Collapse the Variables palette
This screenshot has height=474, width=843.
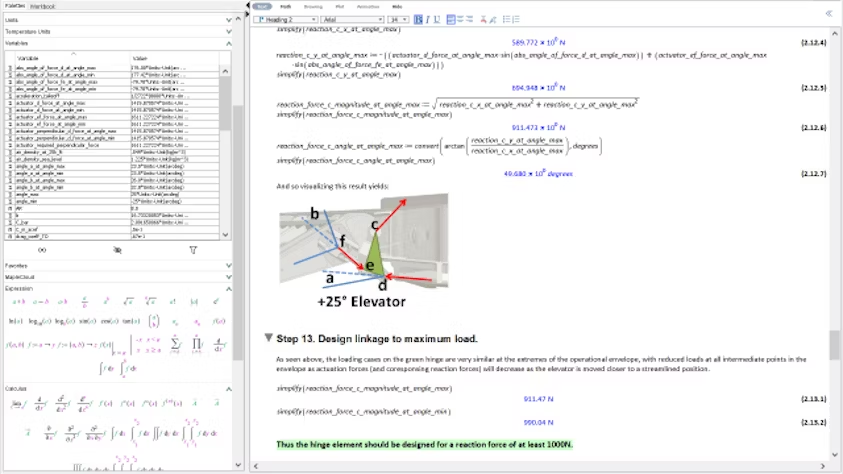click(x=228, y=44)
